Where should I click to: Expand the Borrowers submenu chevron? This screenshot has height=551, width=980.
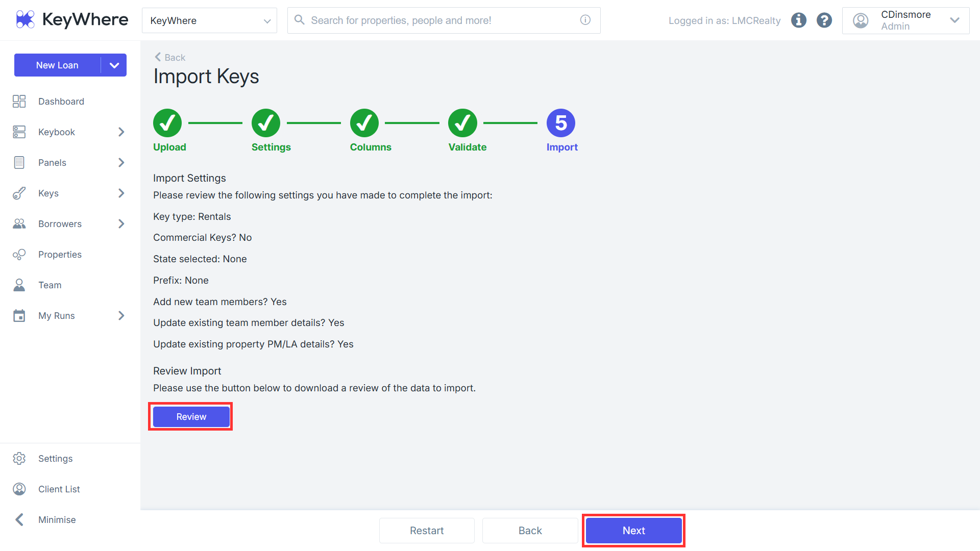[x=121, y=224]
